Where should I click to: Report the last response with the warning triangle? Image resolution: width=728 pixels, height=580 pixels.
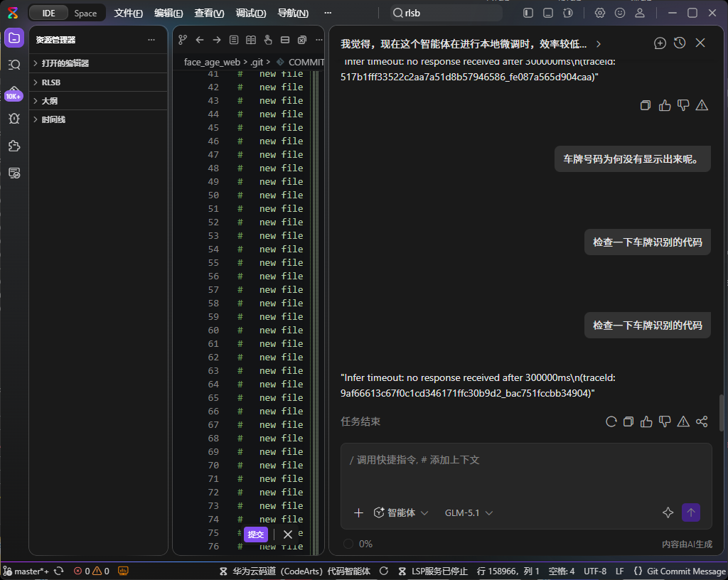pyautogui.click(x=683, y=421)
